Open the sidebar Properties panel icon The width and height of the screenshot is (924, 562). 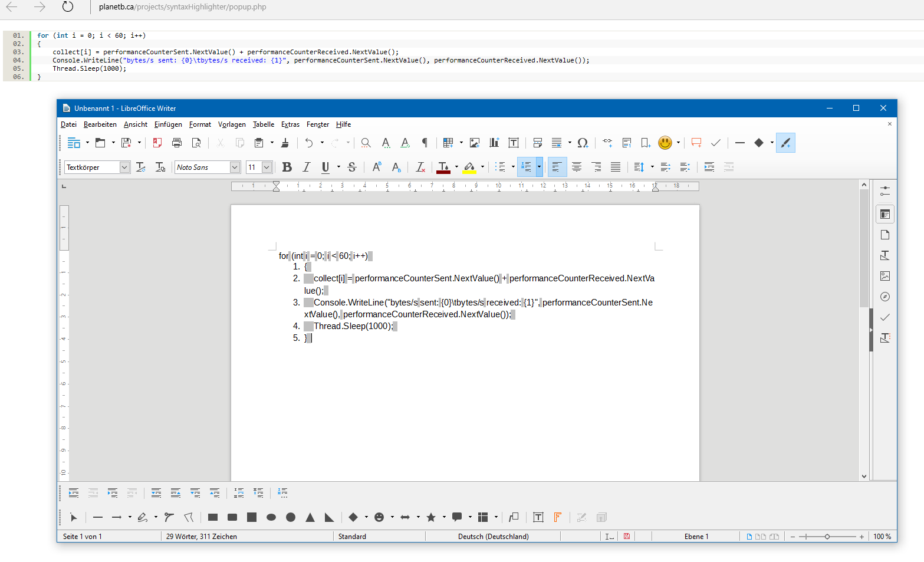[885, 214]
